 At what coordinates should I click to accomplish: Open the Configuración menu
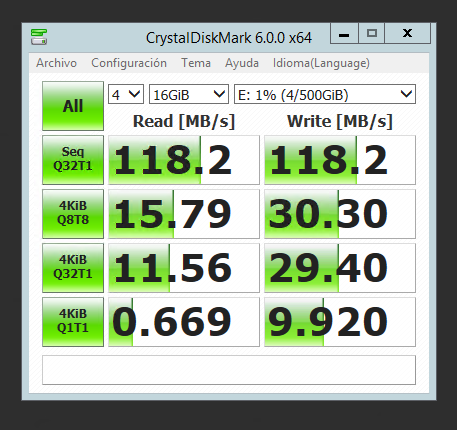tap(129, 63)
